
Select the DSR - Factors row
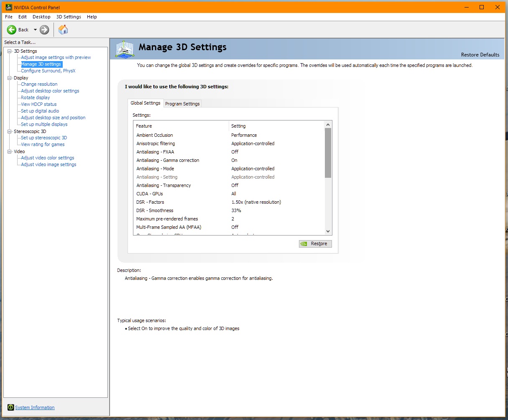[x=229, y=202]
